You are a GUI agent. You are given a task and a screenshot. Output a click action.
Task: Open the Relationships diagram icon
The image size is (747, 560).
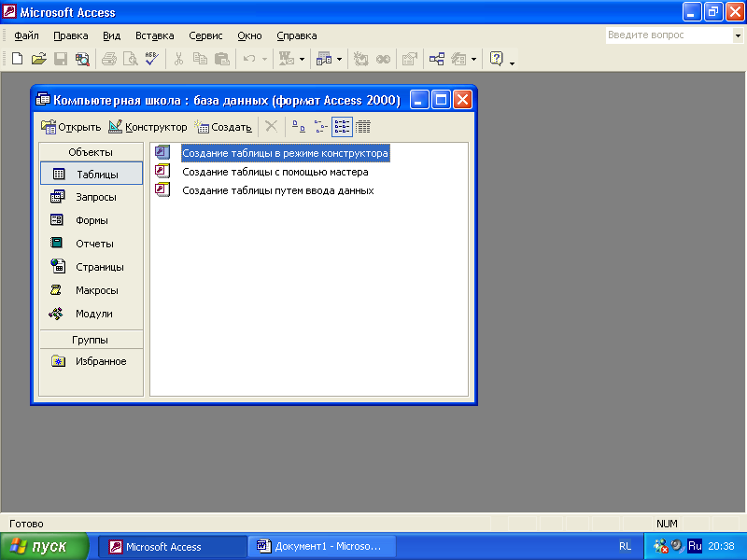pos(437,59)
